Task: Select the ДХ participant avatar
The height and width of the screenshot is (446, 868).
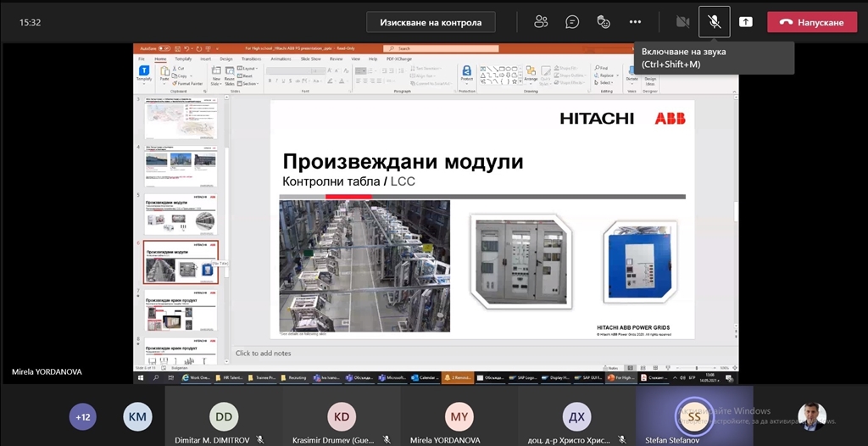Action: 576,416
